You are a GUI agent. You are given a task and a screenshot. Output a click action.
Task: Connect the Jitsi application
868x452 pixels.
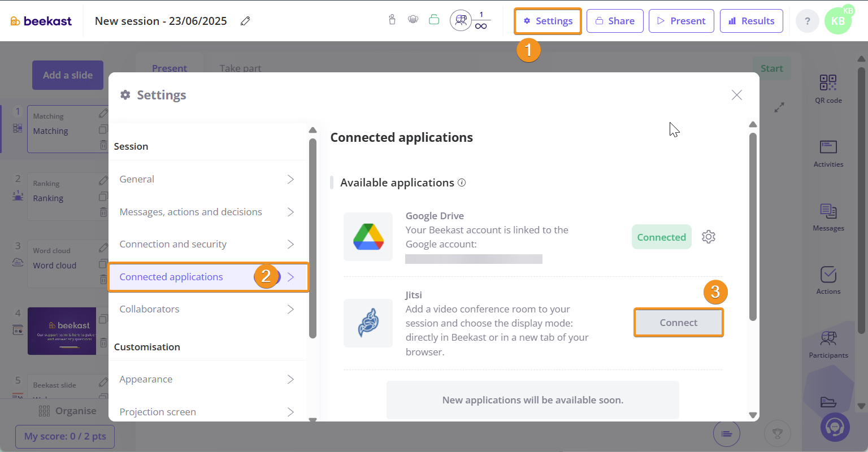click(x=679, y=323)
